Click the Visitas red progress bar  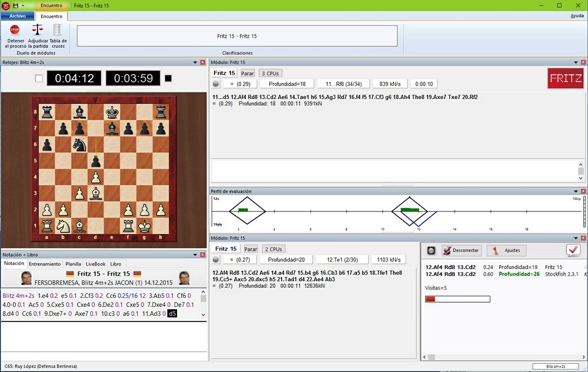457,299
